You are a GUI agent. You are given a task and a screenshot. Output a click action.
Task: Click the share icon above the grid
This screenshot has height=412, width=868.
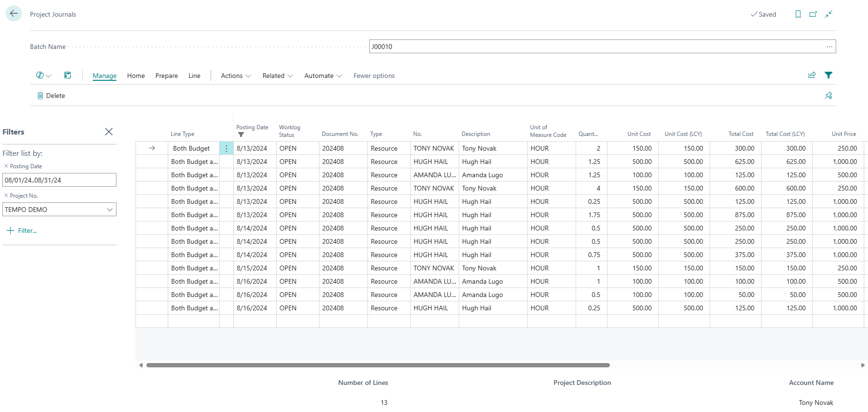pos(812,75)
